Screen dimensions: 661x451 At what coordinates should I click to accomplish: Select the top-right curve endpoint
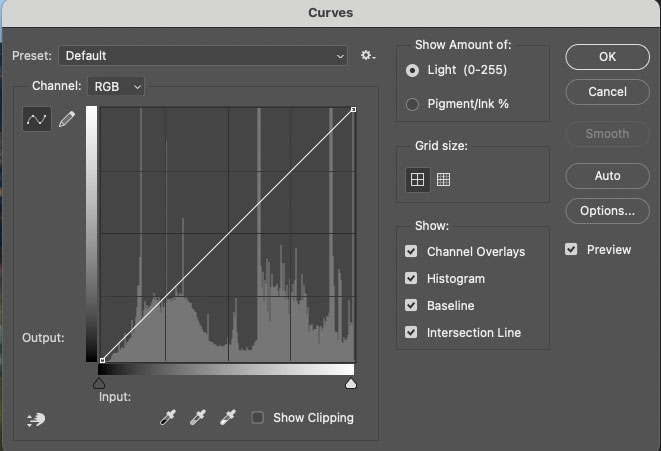[353, 110]
